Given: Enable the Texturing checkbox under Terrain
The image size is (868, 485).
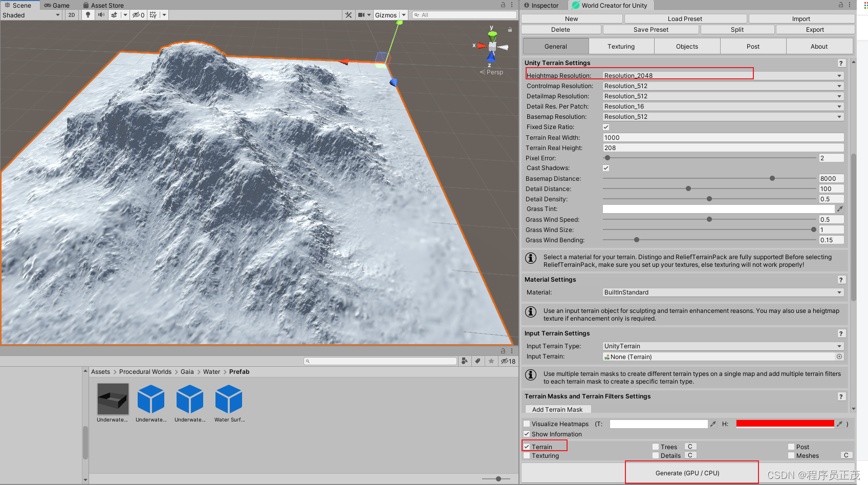Looking at the screenshot, I should (x=527, y=455).
